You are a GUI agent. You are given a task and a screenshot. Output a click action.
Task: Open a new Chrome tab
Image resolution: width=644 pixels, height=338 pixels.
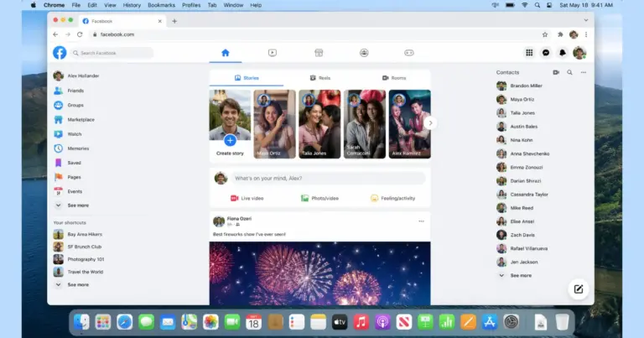tap(174, 21)
